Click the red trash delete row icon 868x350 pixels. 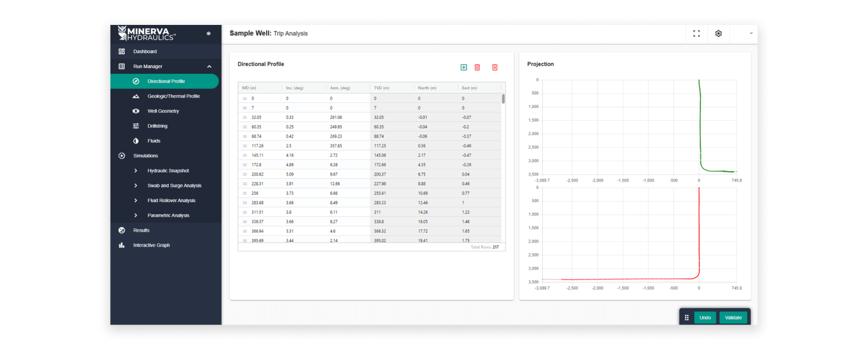(x=477, y=68)
